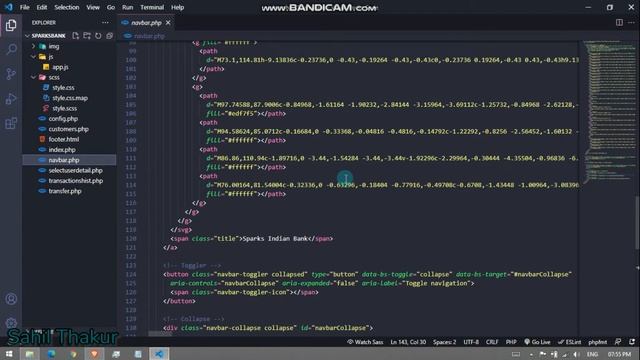Screen dimensions: 640x360
Task: Open config.php file
Action: tap(63, 119)
